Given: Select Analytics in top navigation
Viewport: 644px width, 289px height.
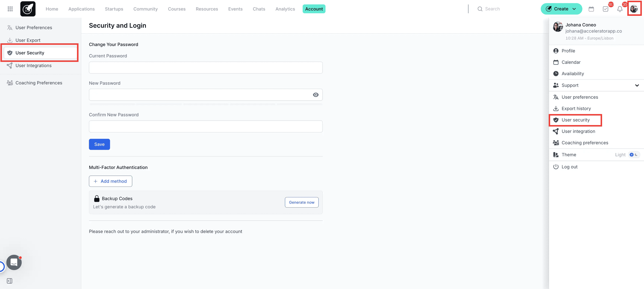Looking at the screenshot, I should point(285,9).
